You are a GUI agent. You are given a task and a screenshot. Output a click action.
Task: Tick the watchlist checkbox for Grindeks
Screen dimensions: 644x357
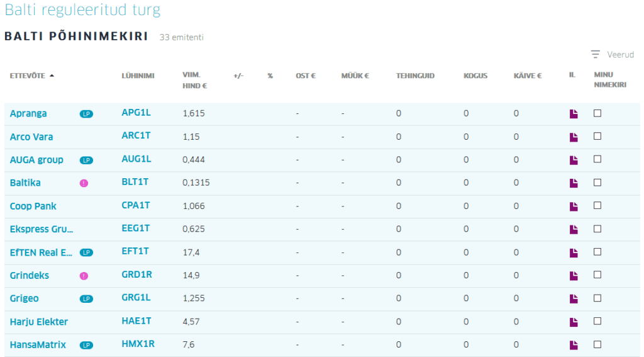[597, 275]
